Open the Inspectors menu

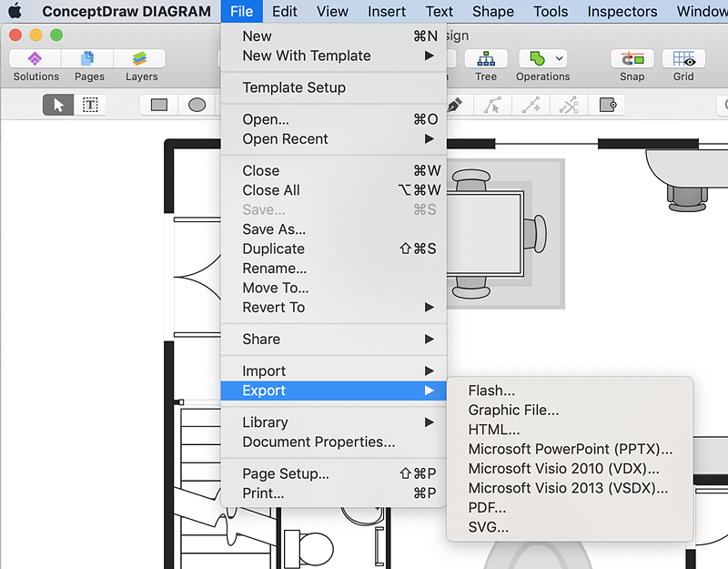[x=622, y=11]
